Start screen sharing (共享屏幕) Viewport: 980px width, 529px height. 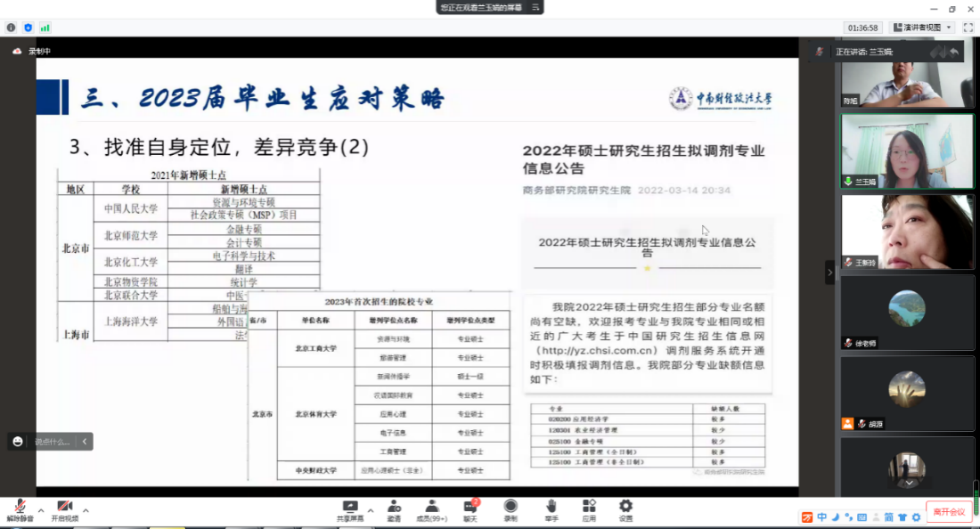350,510
